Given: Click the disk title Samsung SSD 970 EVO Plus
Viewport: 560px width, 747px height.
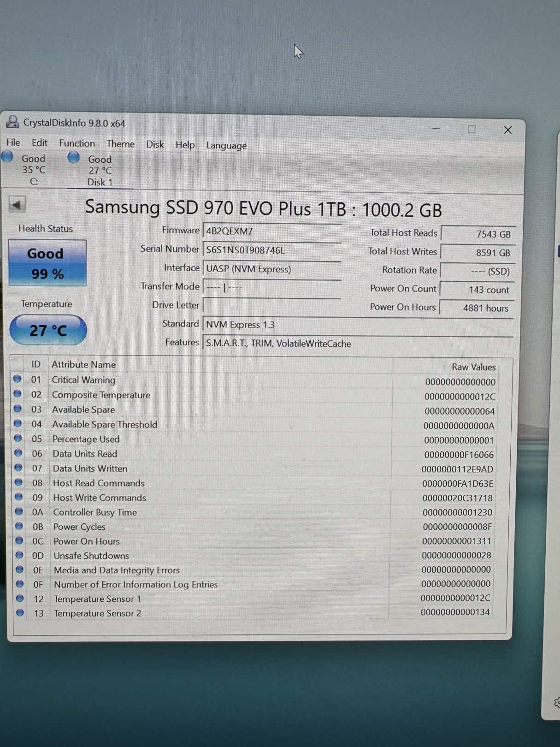Looking at the screenshot, I should coord(263,208).
